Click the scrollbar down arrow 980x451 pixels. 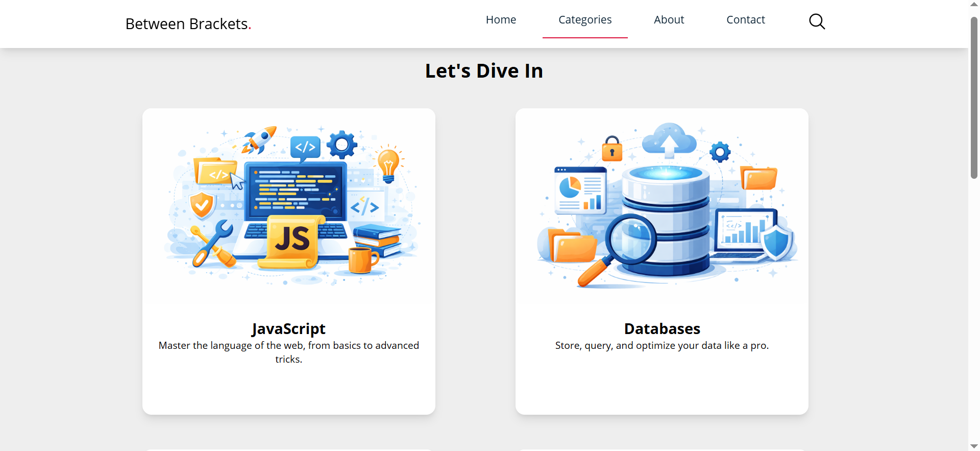(x=974, y=446)
